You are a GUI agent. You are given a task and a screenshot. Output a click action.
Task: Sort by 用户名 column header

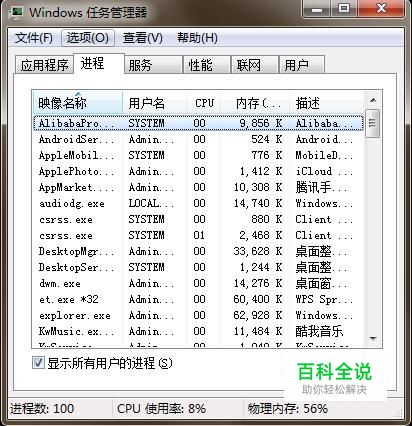click(154, 103)
